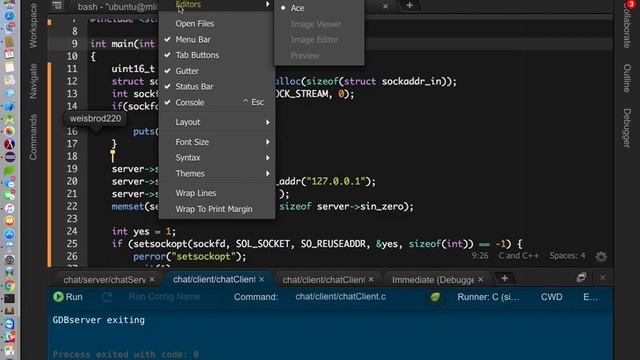Image resolution: width=640 pixels, height=360 pixels.
Task: Click the yellow collaborator cursor marker
Action: [x=113, y=156]
